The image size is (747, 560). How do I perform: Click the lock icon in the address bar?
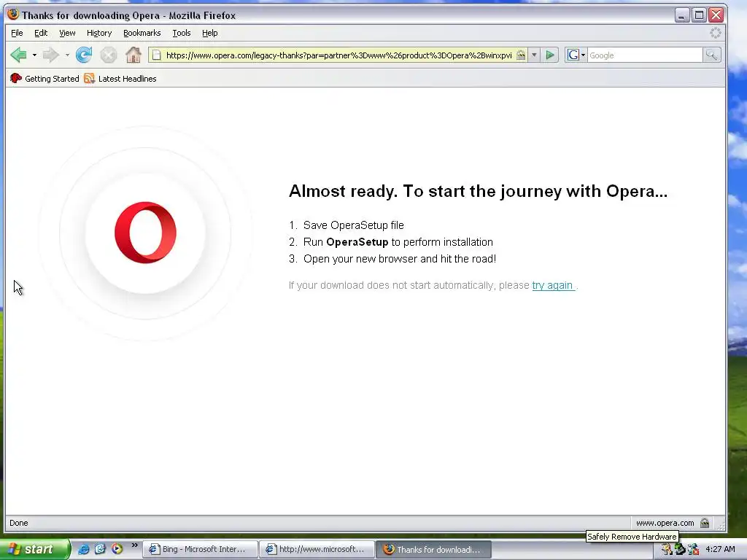(521, 55)
